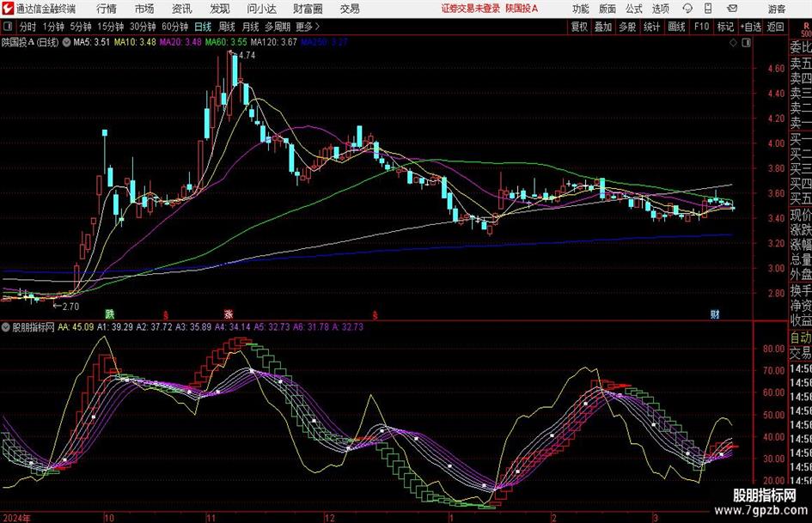Click the 复权 toolbar button

[579, 27]
